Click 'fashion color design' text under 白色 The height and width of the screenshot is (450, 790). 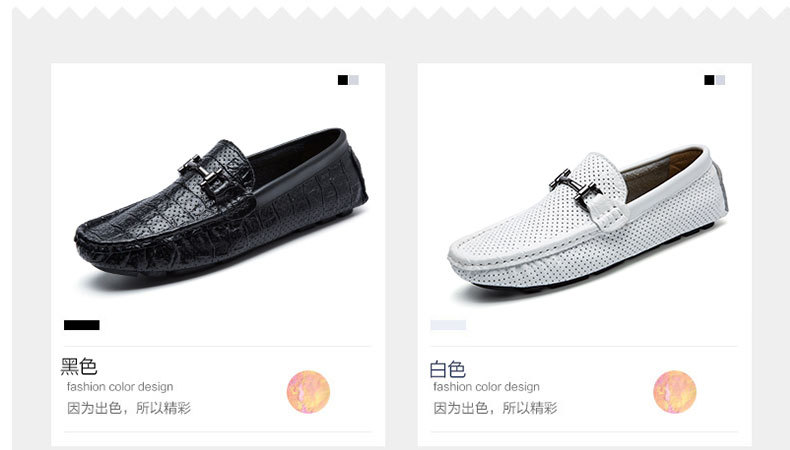(486, 387)
